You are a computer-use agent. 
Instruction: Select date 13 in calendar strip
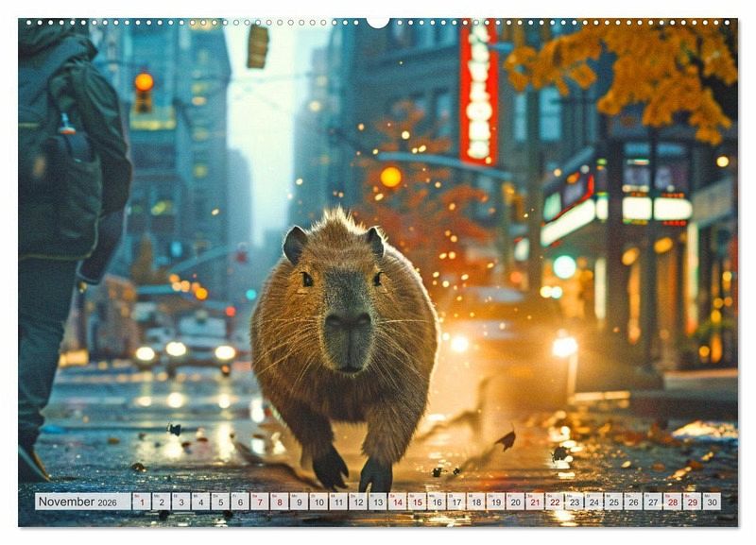[x=378, y=502]
